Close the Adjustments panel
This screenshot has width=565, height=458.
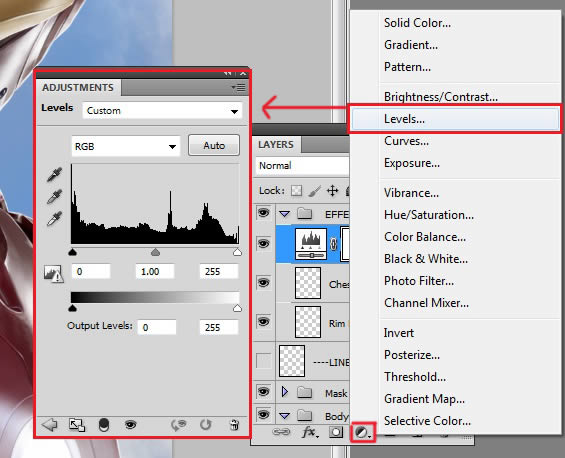point(243,74)
